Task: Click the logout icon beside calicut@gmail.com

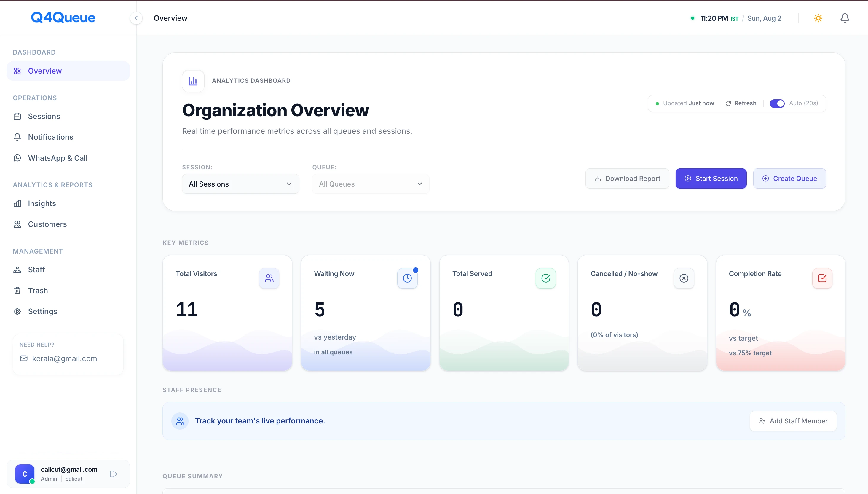Action: pyautogui.click(x=114, y=474)
